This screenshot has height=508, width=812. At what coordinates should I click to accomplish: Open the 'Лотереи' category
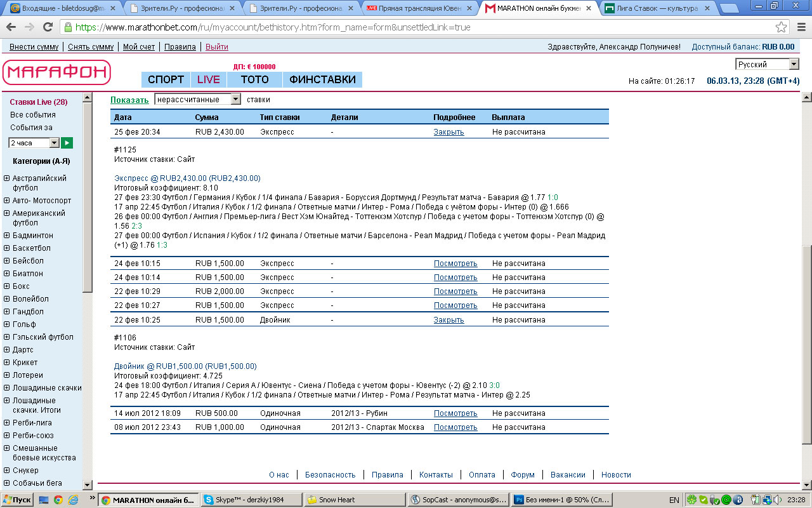click(x=28, y=375)
